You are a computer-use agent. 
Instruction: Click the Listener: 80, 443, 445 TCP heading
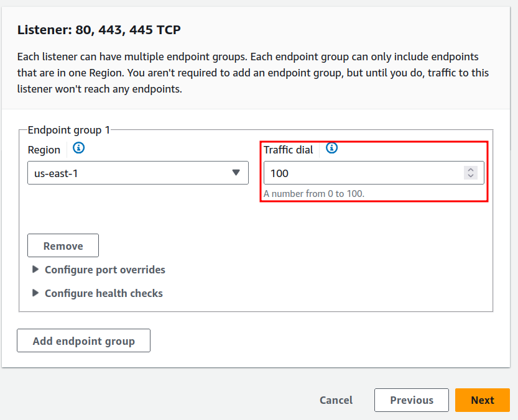pos(98,29)
